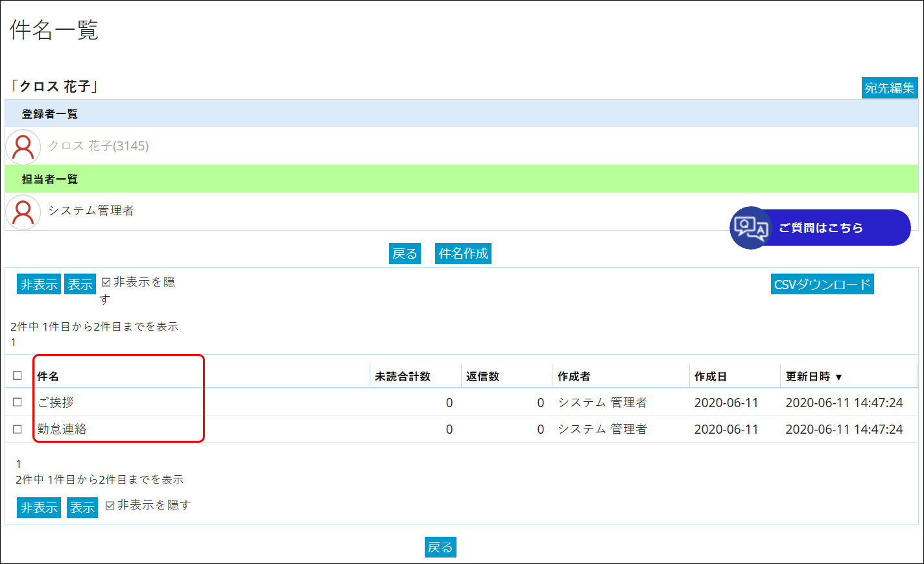Click page number 1 above the table
The image size is (924, 564).
click(13, 342)
